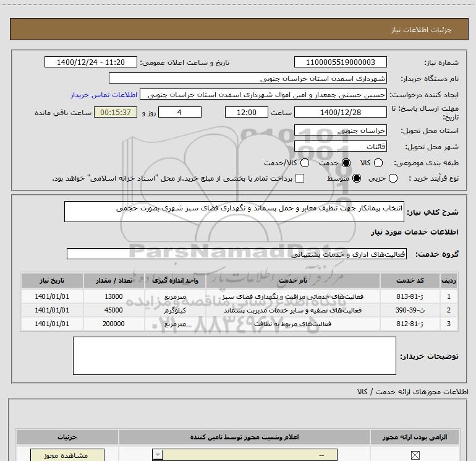Click the اطلاعات خدمات مورد نیاز heading
The image size is (476, 461).
[x=415, y=232]
